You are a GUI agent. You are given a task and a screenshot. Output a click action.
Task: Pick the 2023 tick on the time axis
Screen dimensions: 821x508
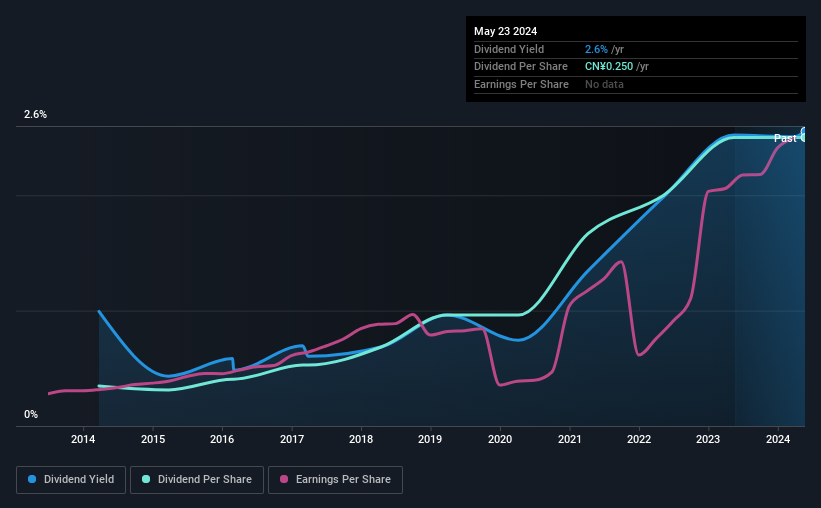coord(708,439)
